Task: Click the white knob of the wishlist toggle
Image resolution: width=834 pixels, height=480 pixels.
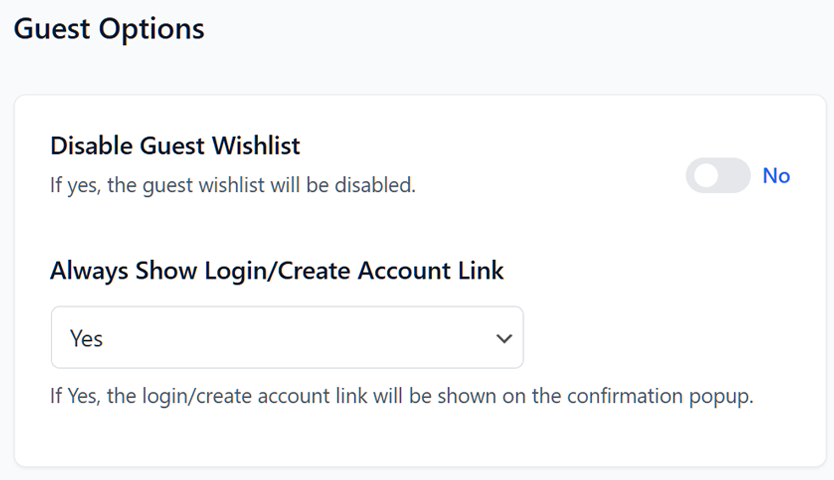Action: [706, 176]
